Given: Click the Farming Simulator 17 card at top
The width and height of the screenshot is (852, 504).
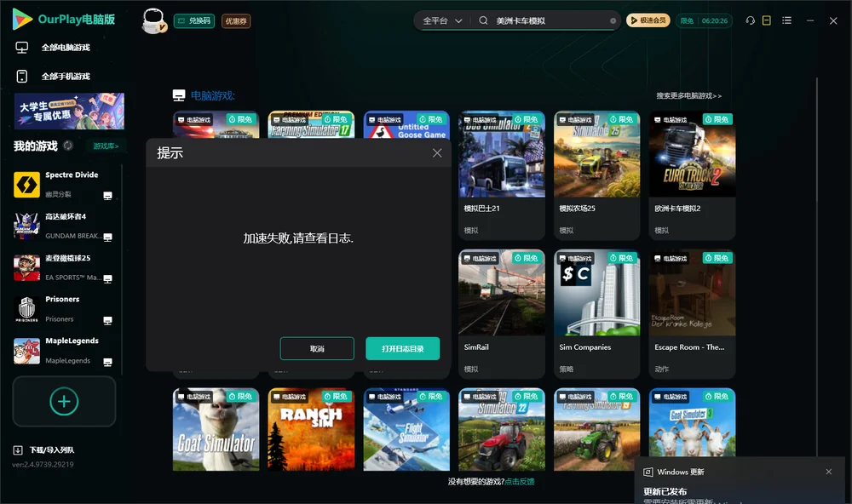Looking at the screenshot, I should click(311, 124).
